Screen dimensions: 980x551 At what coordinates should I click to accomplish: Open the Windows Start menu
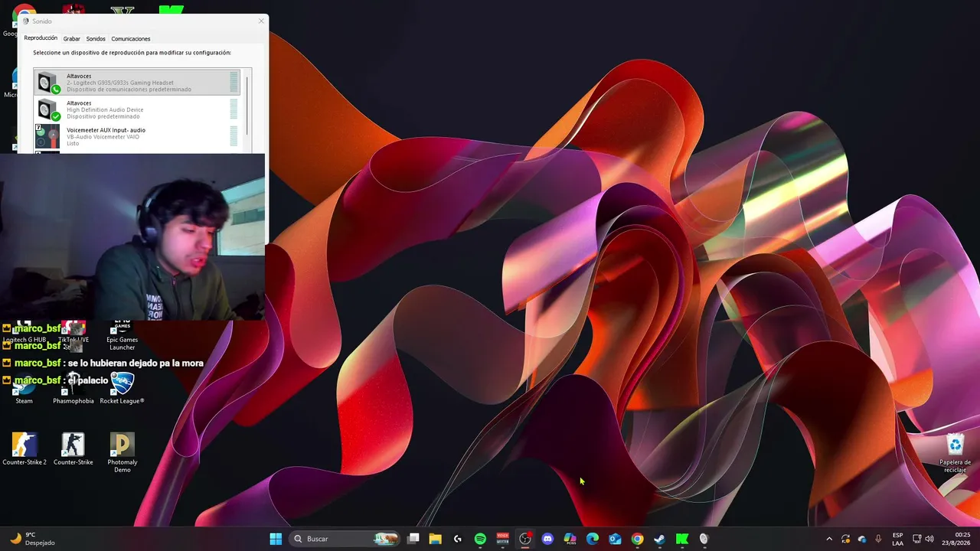[x=276, y=539]
